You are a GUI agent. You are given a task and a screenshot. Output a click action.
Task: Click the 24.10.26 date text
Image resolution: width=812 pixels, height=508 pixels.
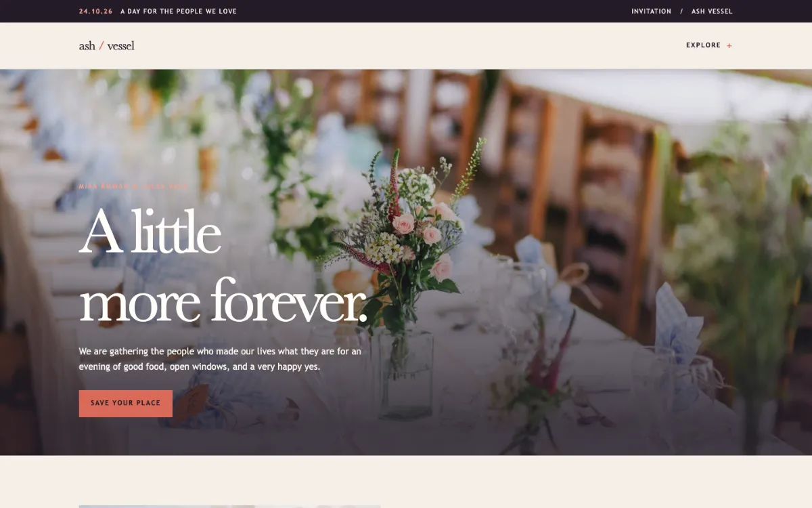point(95,12)
